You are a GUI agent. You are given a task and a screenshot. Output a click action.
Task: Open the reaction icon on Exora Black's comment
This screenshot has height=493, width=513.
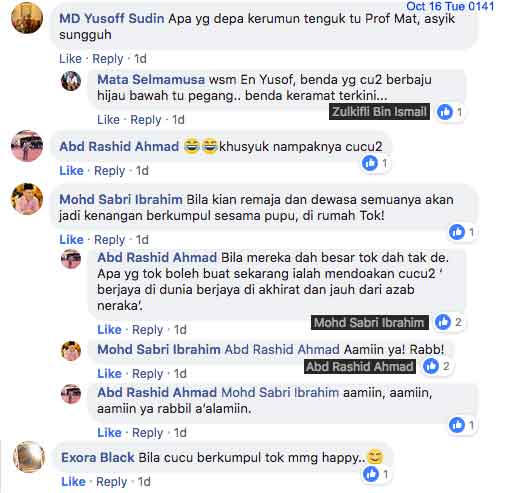click(x=371, y=474)
